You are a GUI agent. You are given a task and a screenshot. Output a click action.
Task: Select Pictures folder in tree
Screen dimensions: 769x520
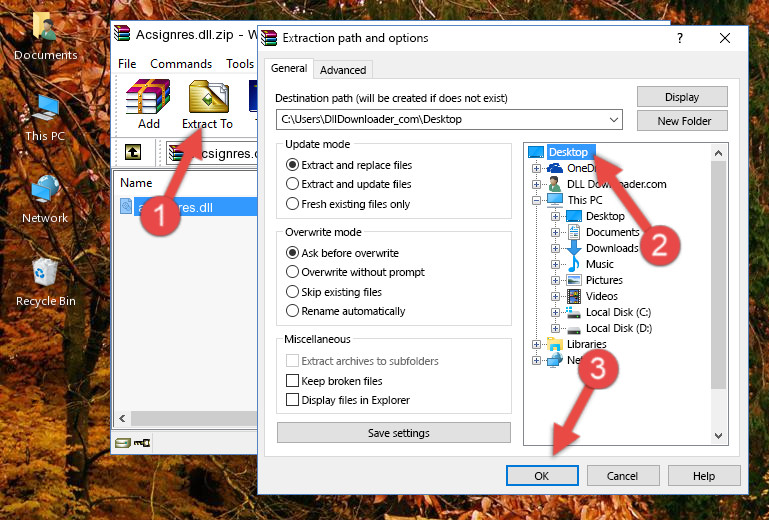point(604,281)
